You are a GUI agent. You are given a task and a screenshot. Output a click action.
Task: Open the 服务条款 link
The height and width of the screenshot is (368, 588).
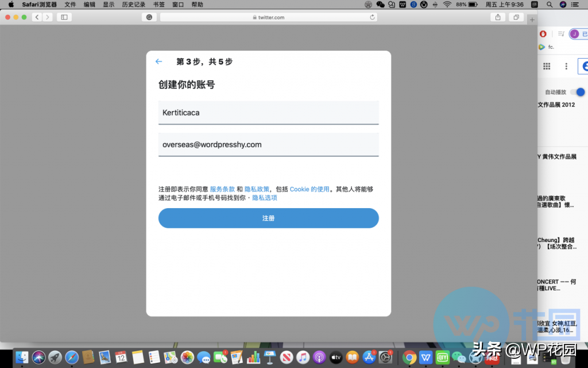[222, 189]
